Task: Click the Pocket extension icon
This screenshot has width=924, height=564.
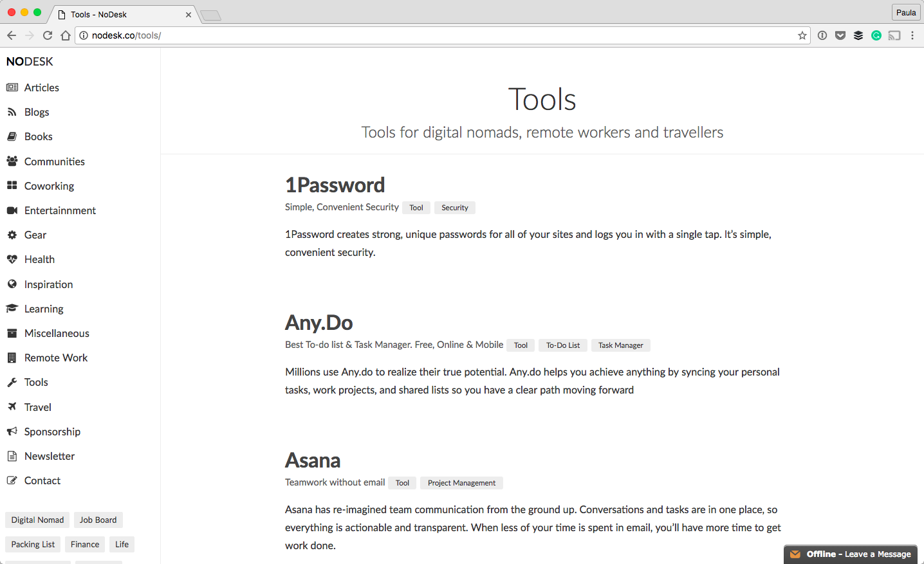Action: [x=840, y=35]
